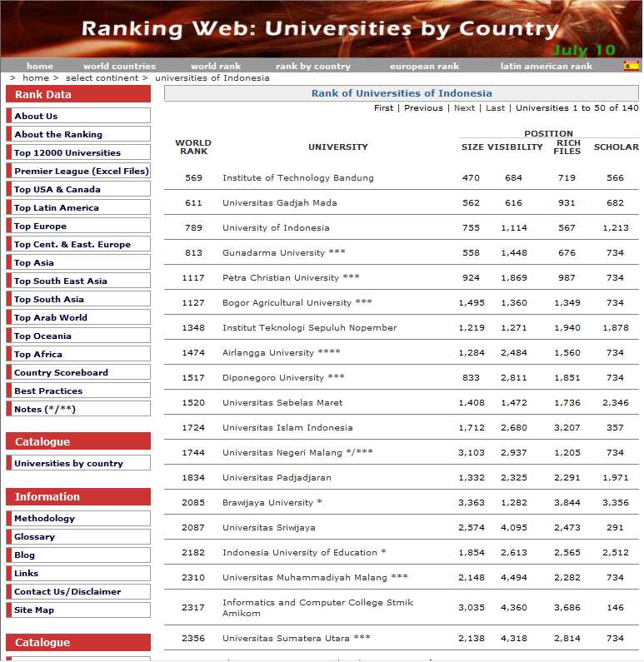Open Top South Asia
Screen dimensions: 644x662
click(x=78, y=299)
